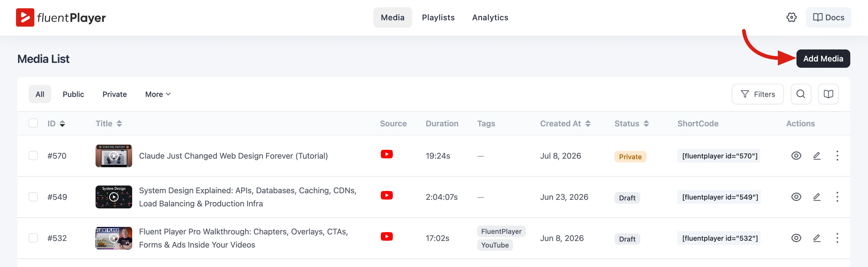Open the Docs button

click(828, 17)
